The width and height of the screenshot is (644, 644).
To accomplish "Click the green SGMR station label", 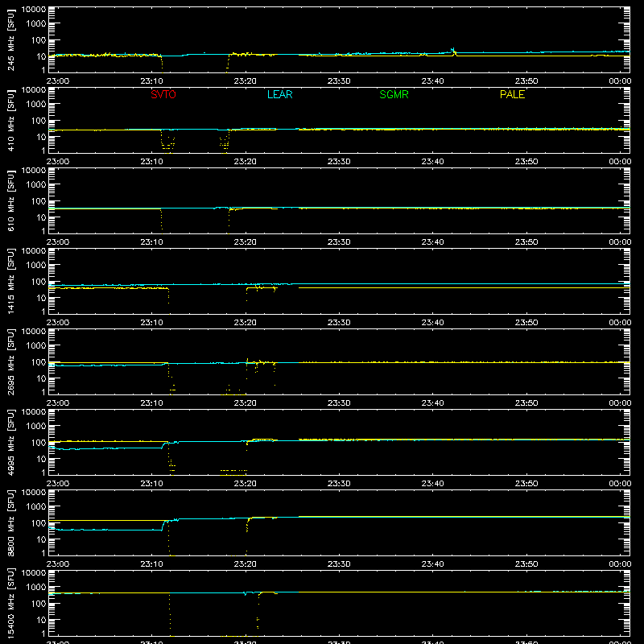I will pos(394,94).
